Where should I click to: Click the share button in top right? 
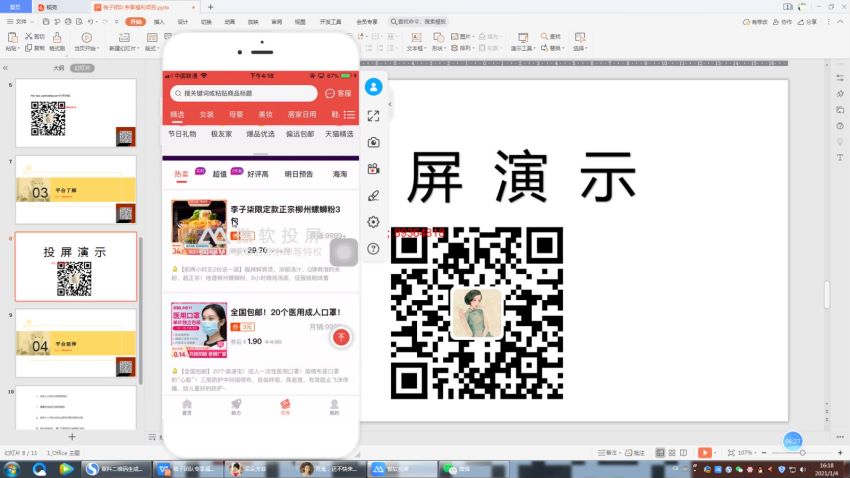807,22
